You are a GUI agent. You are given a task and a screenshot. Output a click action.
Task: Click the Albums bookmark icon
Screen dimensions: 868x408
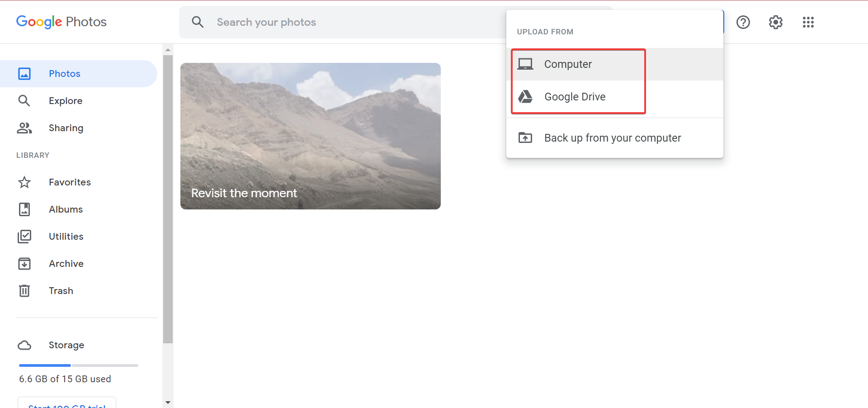(24, 209)
